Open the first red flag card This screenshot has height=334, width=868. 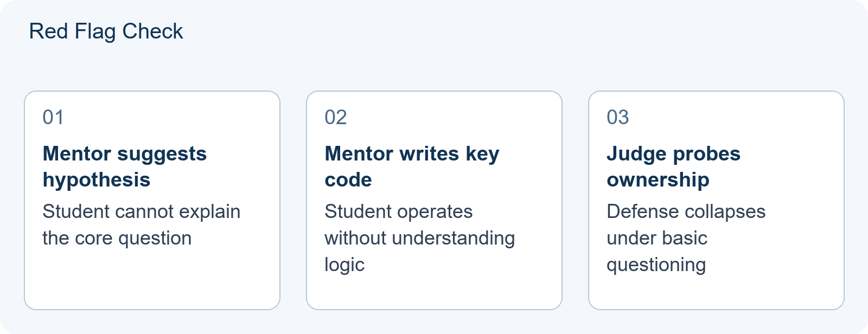tap(152, 200)
